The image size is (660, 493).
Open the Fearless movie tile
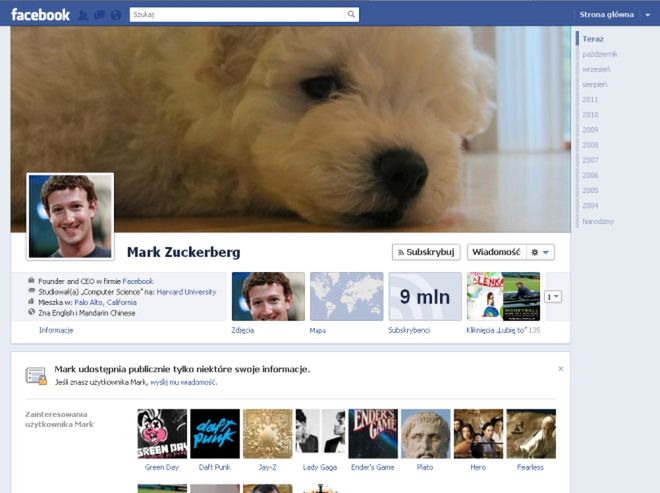(x=531, y=434)
